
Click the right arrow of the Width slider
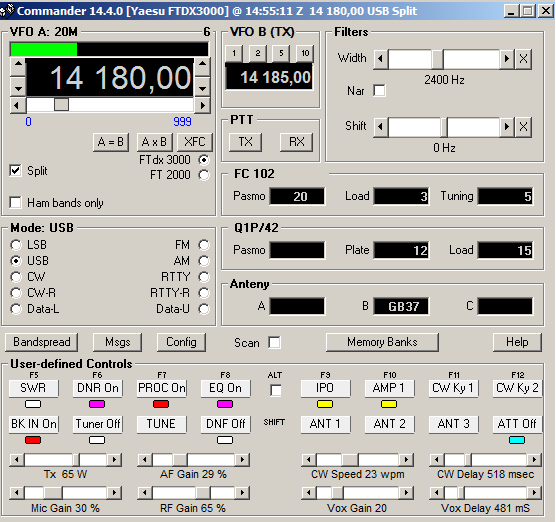click(507, 59)
